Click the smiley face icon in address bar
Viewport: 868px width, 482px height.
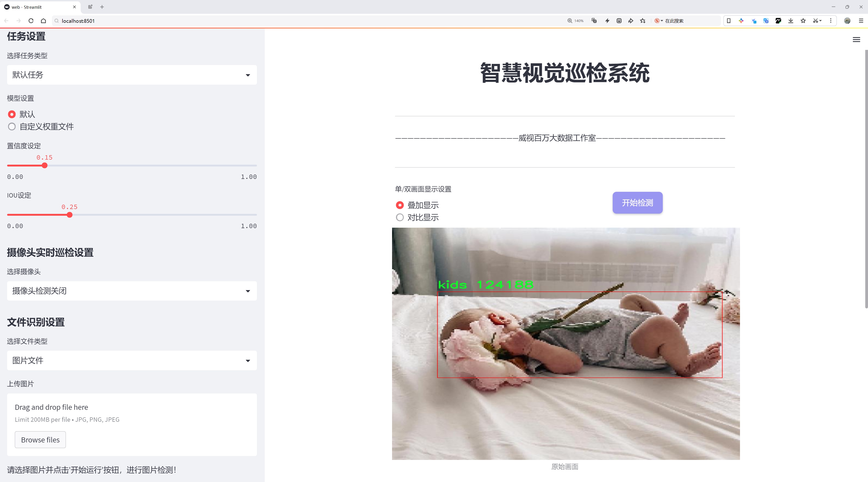coord(619,21)
